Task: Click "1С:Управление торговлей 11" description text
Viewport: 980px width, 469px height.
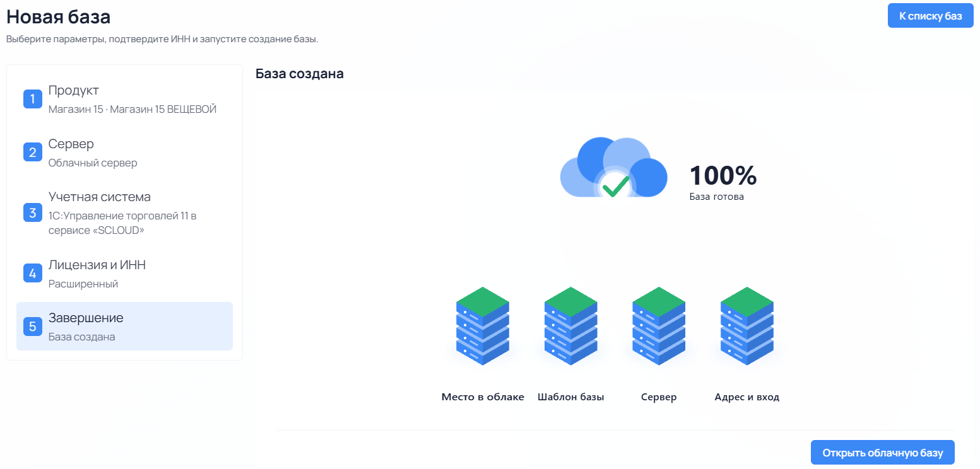Action: pyautogui.click(x=123, y=223)
